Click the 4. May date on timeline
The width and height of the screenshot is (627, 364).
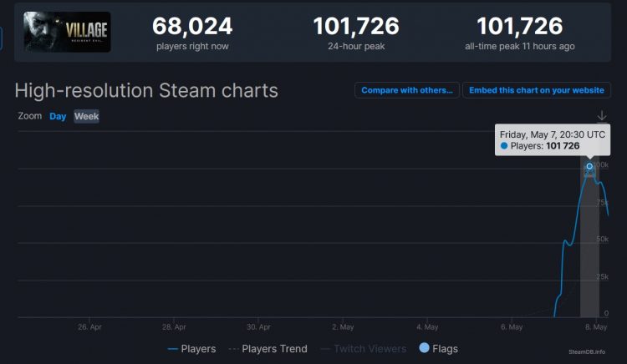click(x=426, y=326)
